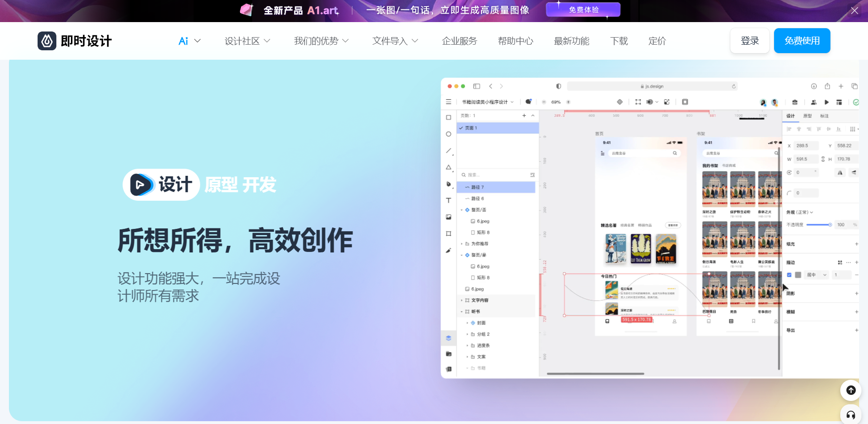Select the rectangle tool in the mockup toolbar
Image resolution: width=868 pixels, height=424 pixels.
(x=449, y=118)
